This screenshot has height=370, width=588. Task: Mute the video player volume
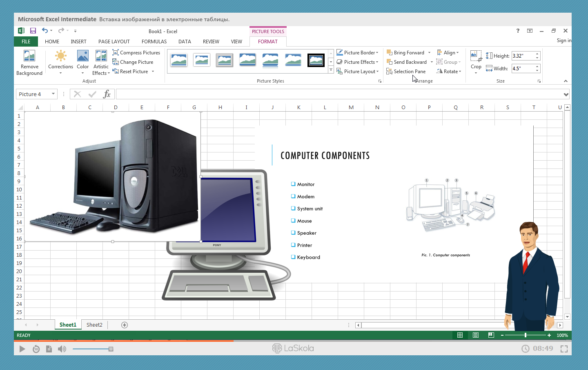pos(62,349)
